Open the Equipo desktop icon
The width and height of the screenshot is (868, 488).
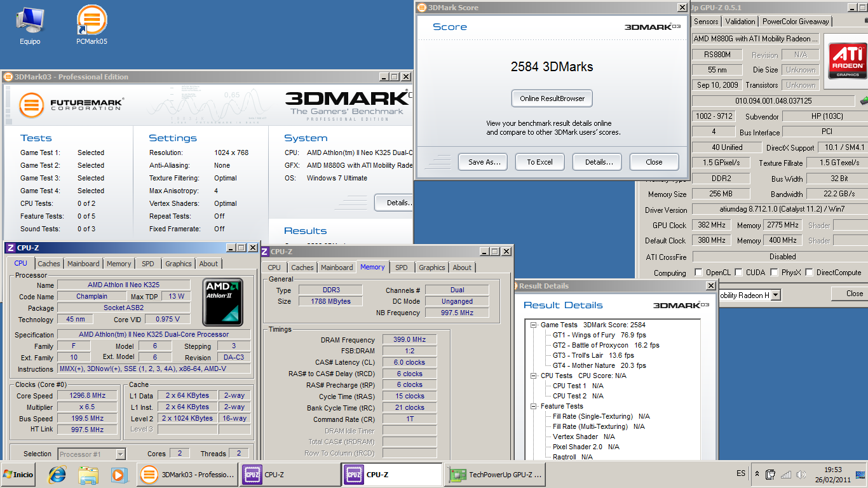(29, 25)
